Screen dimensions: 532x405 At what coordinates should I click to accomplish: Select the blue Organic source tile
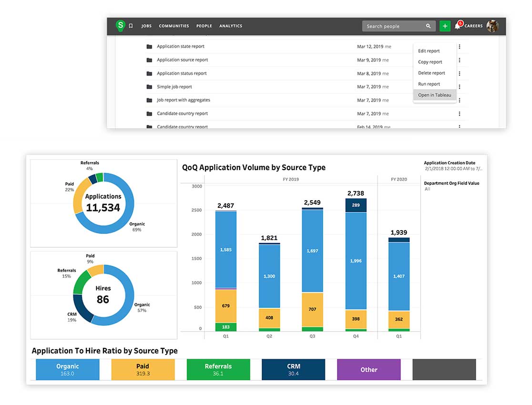pos(68,370)
